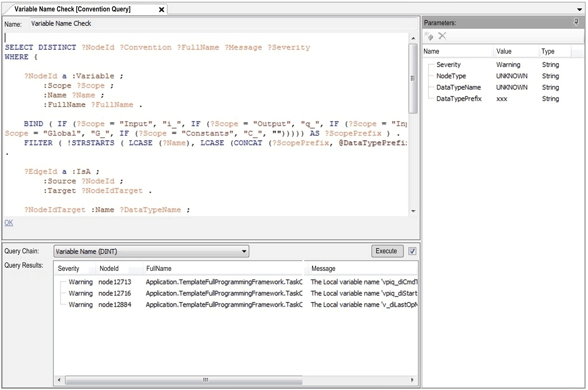Screen dimensions: 588x390
Task: Select result row node12713
Action: tap(114, 282)
